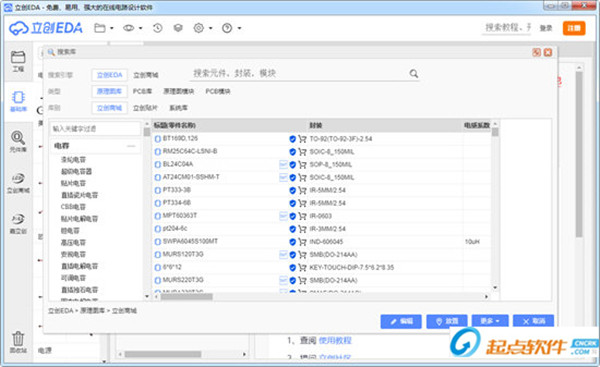Select the 贴片电容 category
The image size is (600, 367).
tap(73, 183)
